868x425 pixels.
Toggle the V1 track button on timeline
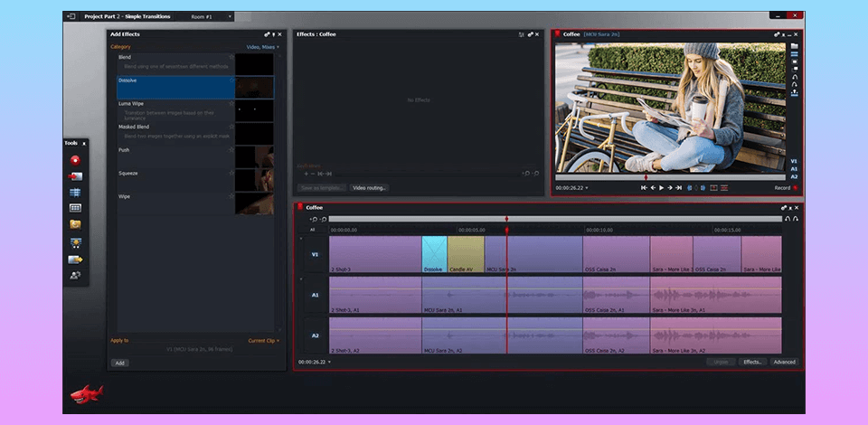coord(313,254)
